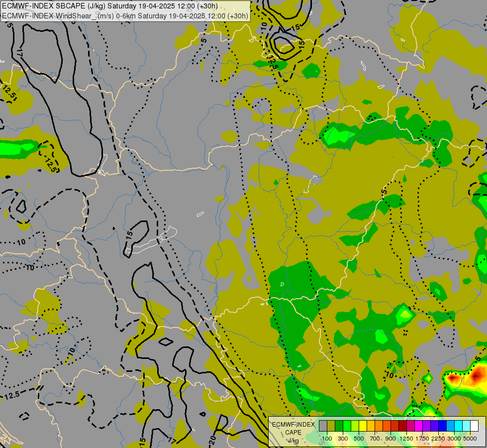Click the '1750' legend value

tap(422, 439)
